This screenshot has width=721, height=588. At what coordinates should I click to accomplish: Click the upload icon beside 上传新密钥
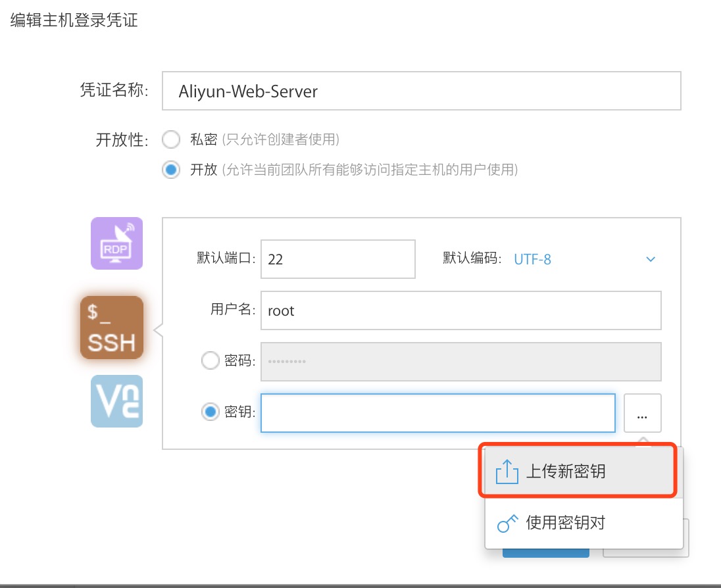point(507,471)
